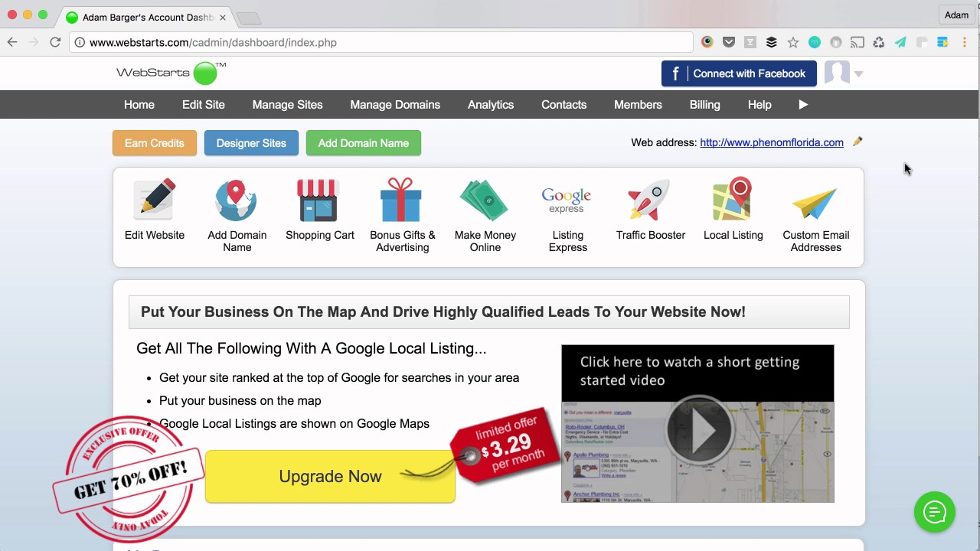Click the WebStarts logo

click(x=171, y=73)
